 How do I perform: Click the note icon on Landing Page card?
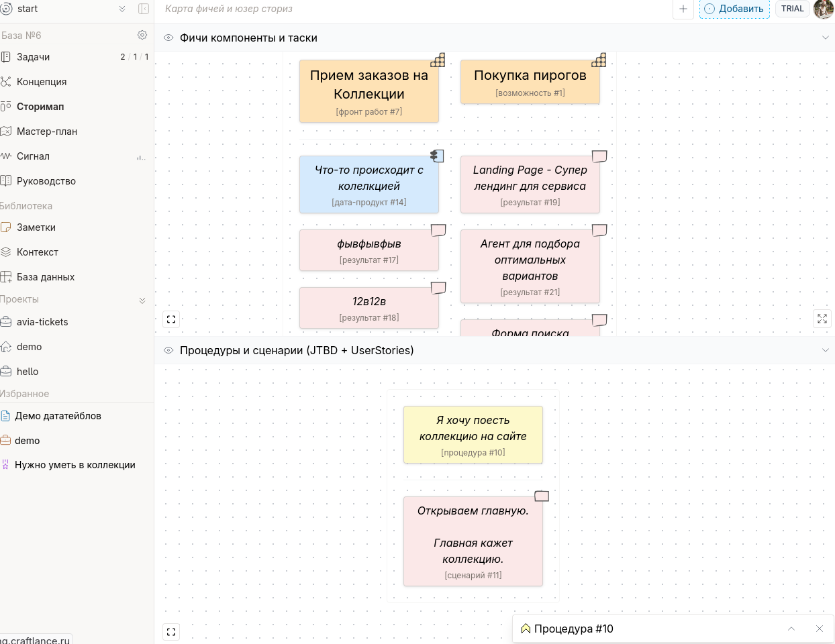click(599, 156)
